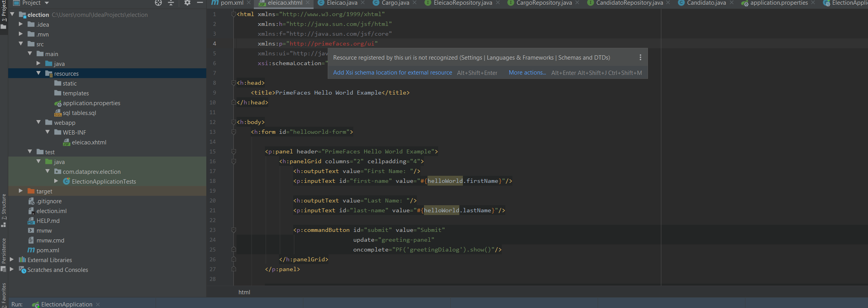
Task: Switch to the Cargo.java tab
Action: 395,3
